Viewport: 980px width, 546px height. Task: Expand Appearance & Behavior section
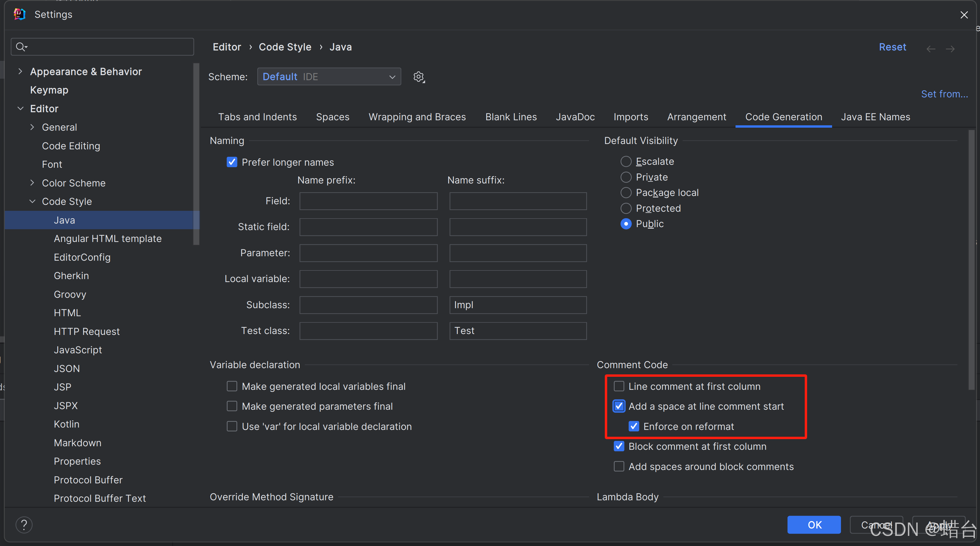click(20, 71)
